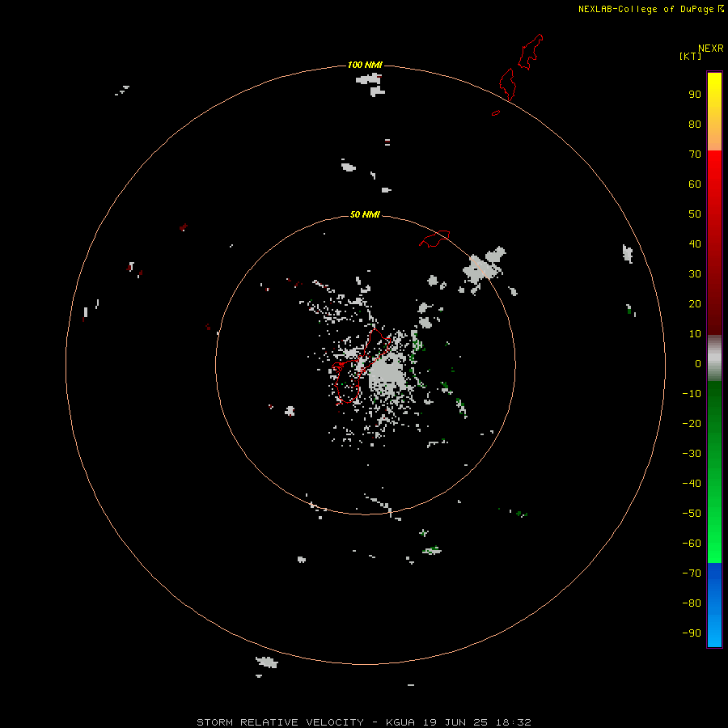Click the -30 value on the color scale
The width and height of the screenshot is (728, 728).
(692, 454)
